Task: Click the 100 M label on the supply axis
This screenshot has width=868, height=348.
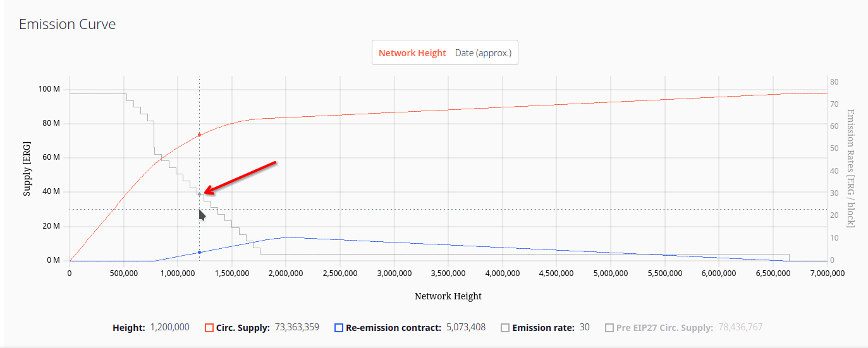Action: (49, 89)
